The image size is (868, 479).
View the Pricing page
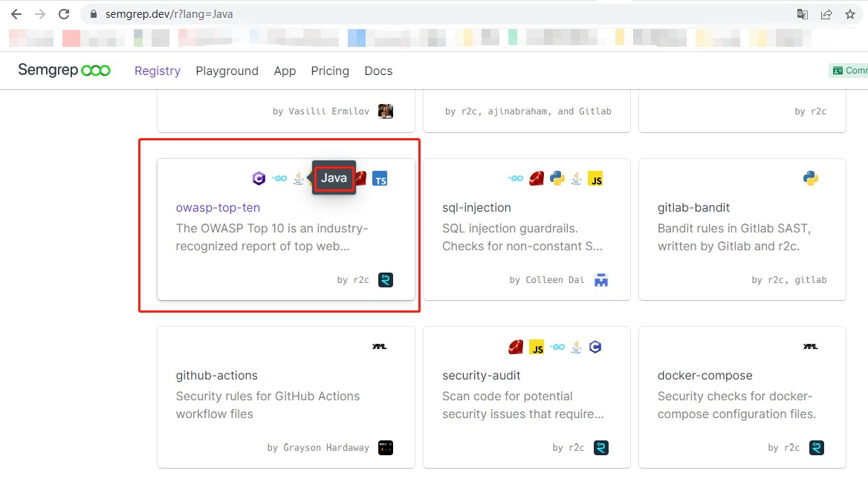tap(330, 71)
